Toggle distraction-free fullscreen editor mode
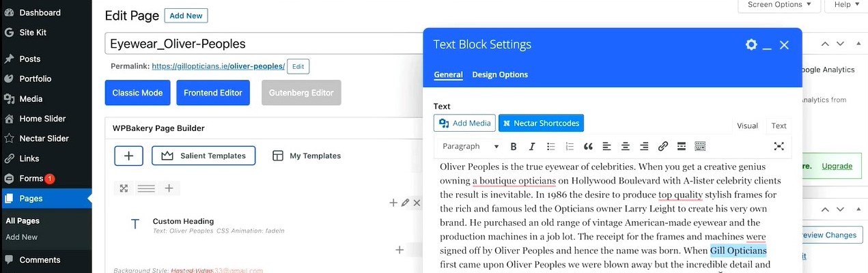 (779, 146)
